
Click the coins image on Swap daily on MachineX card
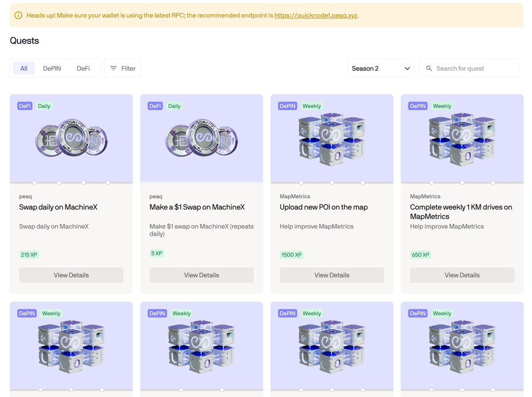coord(71,138)
